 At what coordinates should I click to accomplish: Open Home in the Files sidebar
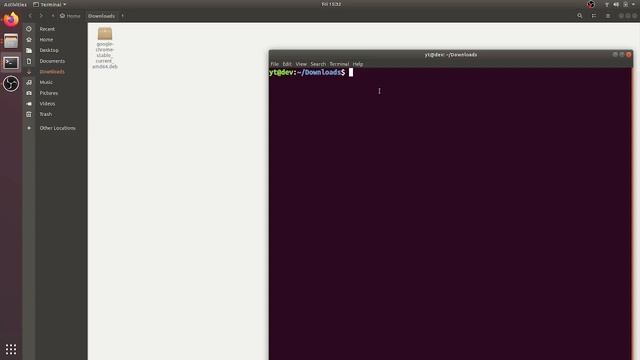(x=55, y=40)
